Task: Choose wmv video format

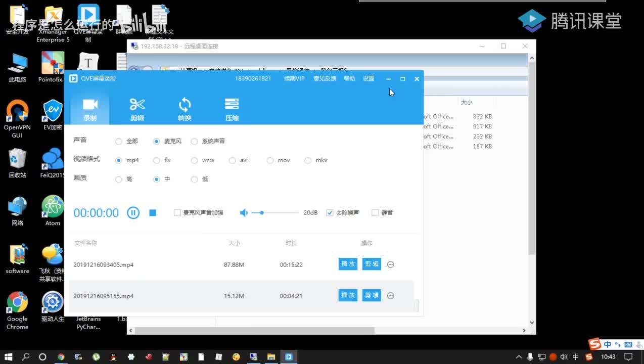Action: click(x=203, y=160)
